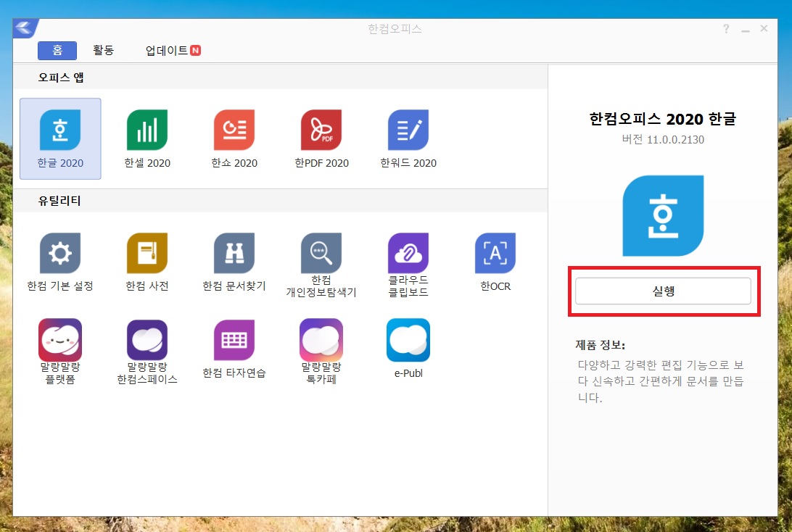Open help with the question mark icon
This screenshot has height=532, width=792.
pyautogui.click(x=726, y=29)
